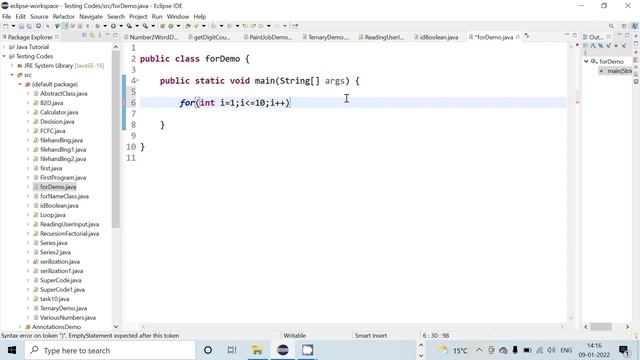
Task: Open the Run menu
Action: 157,17
